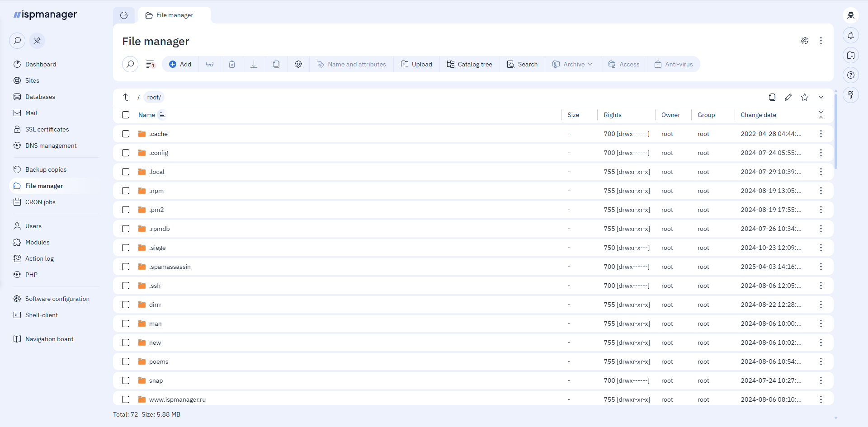Check the dirrr folder checkbox
The image size is (868, 427).
tap(126, 305)
